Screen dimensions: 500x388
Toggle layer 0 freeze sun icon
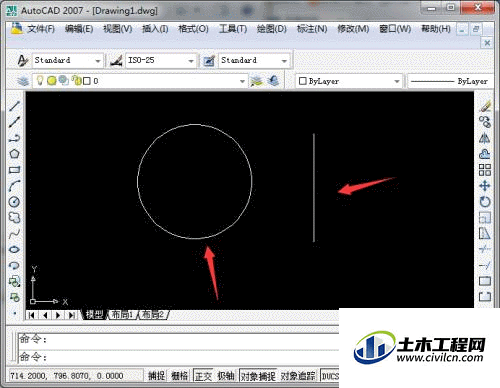click(x=51, y=80)
